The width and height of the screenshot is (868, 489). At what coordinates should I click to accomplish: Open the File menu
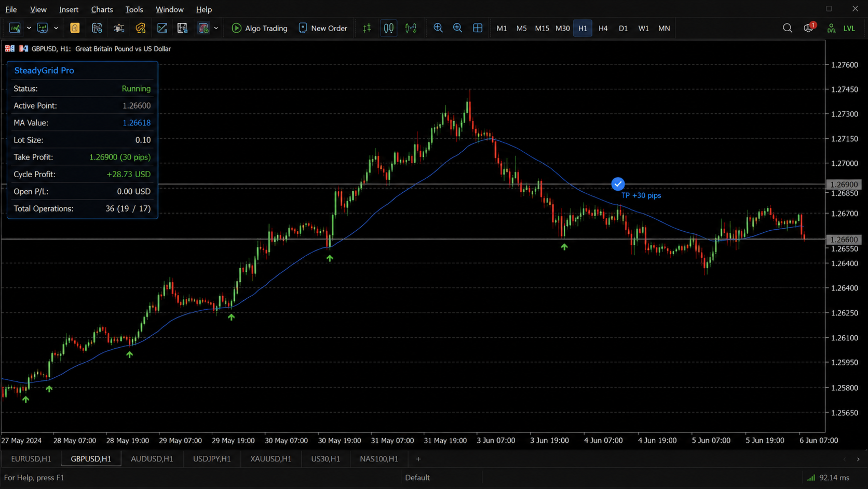(x=11, y=9)
